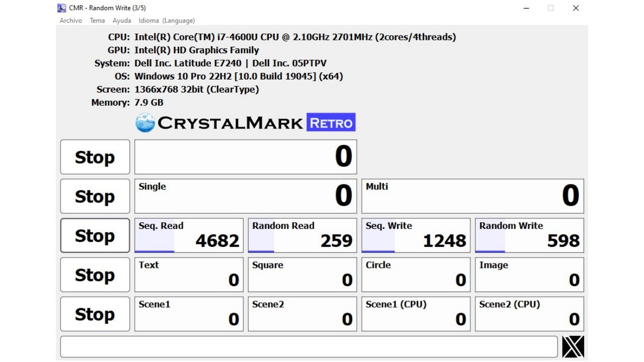Click the OS text Windows 10 Pro 22H2
644x362 pixels.
click(239, 76)
